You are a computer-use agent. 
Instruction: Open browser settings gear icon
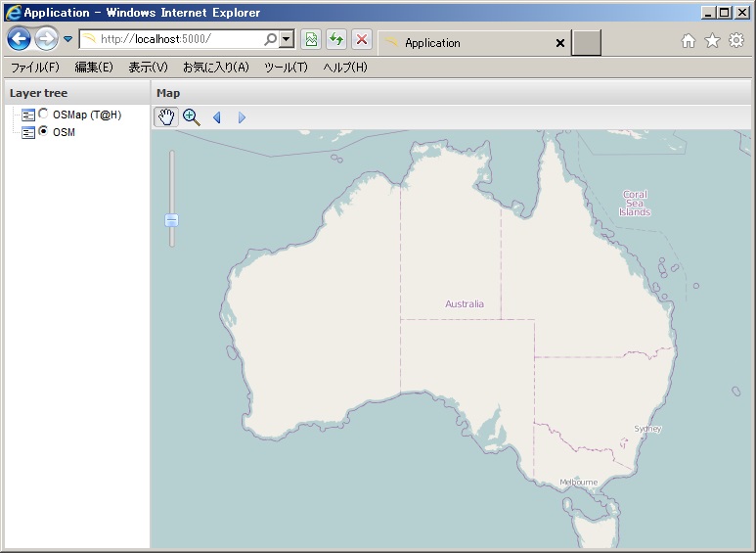(736, 41)
